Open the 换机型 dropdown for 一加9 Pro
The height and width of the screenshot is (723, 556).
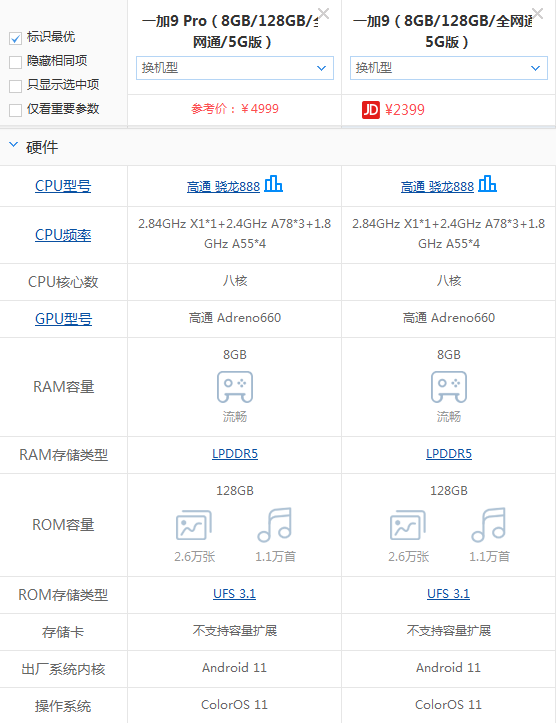coord(235,68)
